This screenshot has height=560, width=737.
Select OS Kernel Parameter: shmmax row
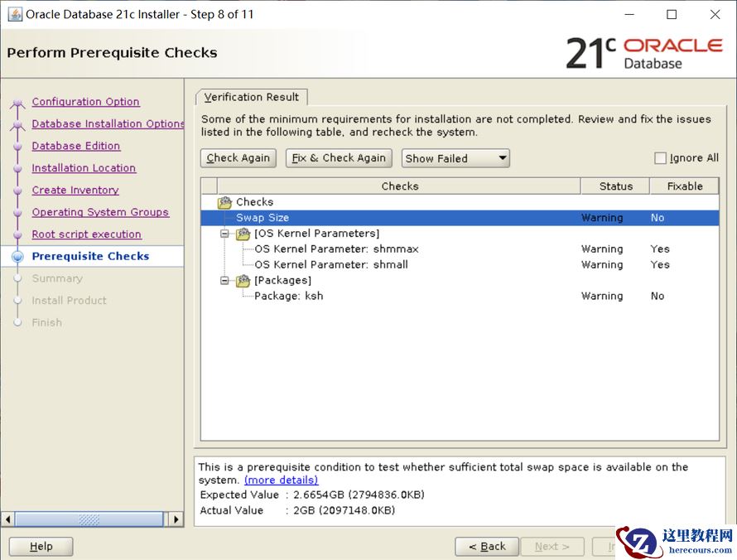(460, 249)
